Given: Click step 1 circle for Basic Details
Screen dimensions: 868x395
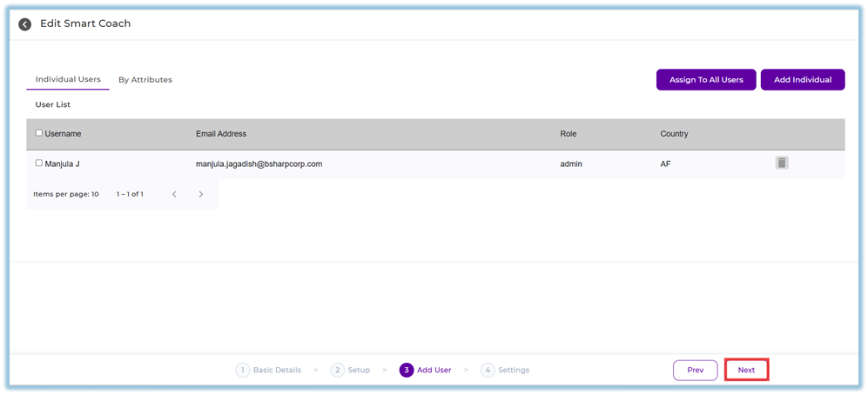Looking at the screenshot, I should pos(242,370).
